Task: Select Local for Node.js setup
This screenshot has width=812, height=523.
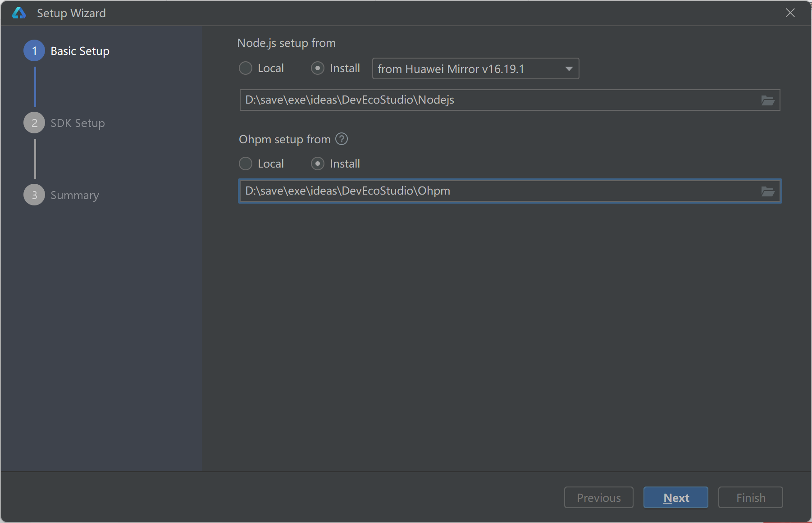Action: (x=246, y=68)
